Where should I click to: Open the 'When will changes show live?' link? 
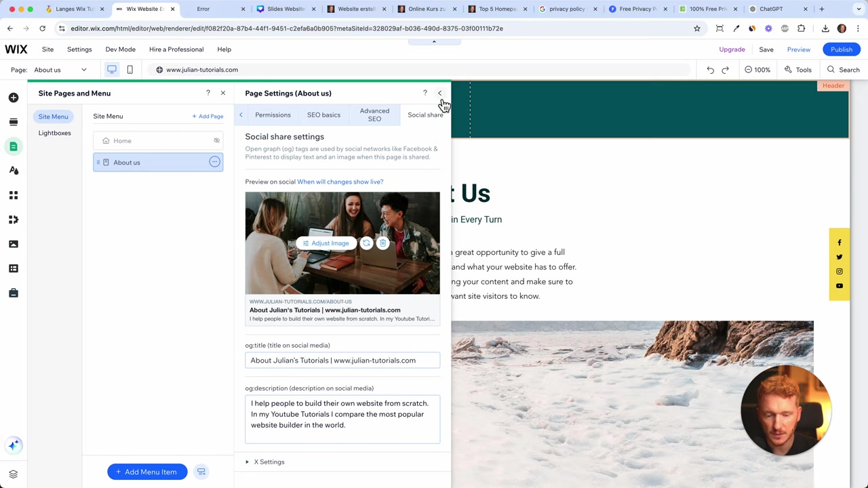[x=340, y=182]
